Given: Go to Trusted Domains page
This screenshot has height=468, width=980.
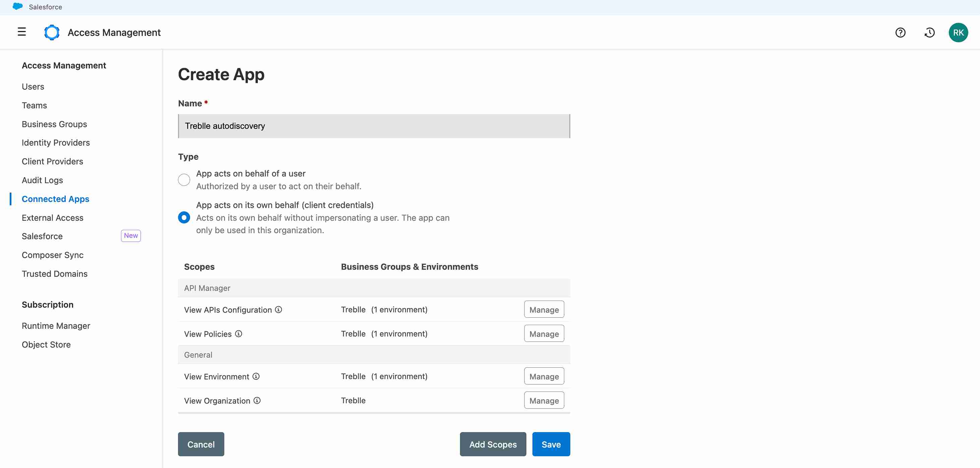Looking at the screenshot, I should 54,273.
